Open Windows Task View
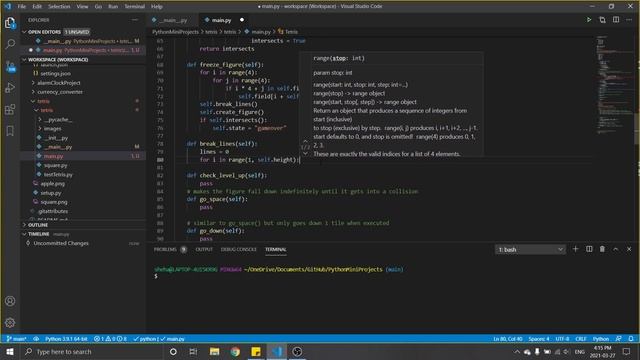 [193, 351]
